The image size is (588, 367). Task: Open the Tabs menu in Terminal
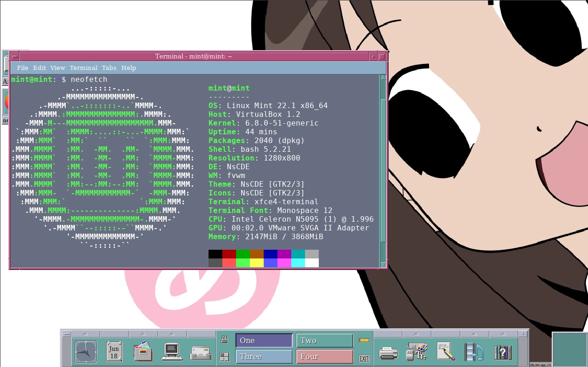pos(109,68)
